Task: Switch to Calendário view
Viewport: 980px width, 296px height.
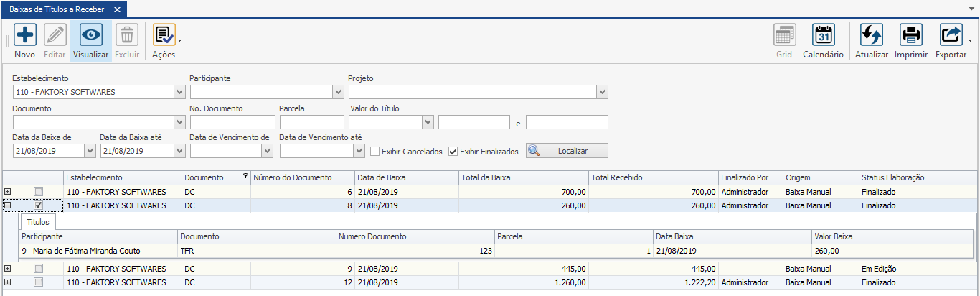Action: [823, 35]
